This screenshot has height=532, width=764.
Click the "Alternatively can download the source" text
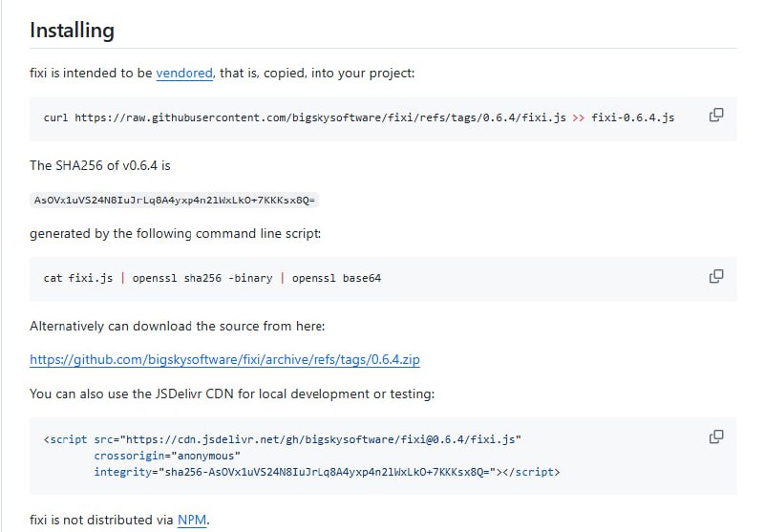178,326
